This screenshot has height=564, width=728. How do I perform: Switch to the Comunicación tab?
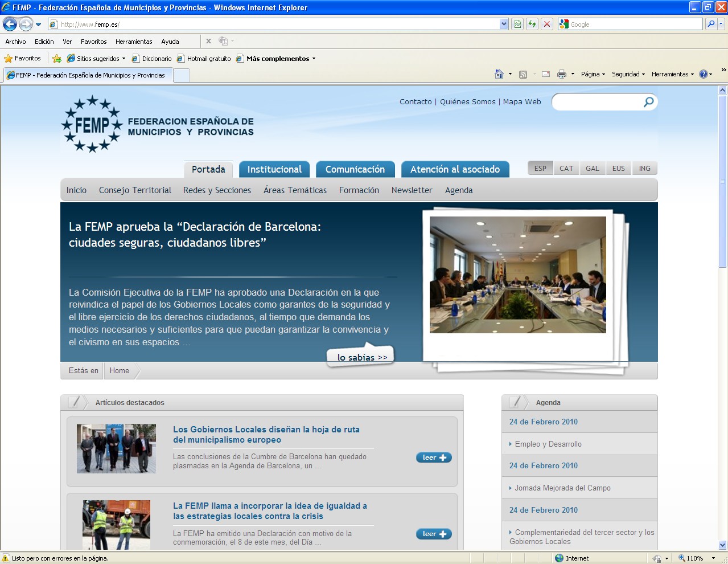click(x=355, y=169)
